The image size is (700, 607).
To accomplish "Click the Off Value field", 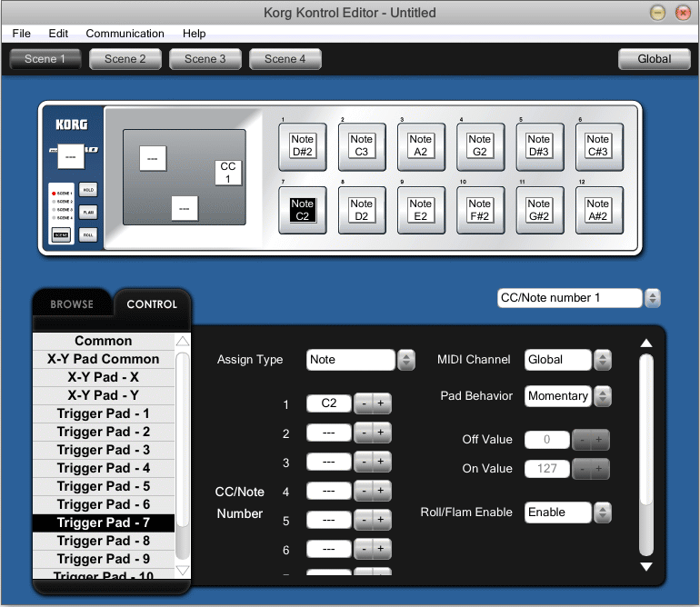I will click(547, 440).
